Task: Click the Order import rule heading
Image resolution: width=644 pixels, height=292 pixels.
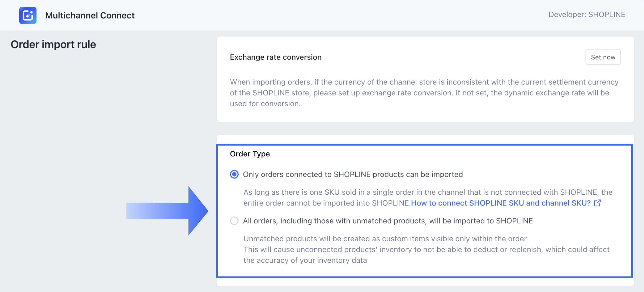Action: 53,44
